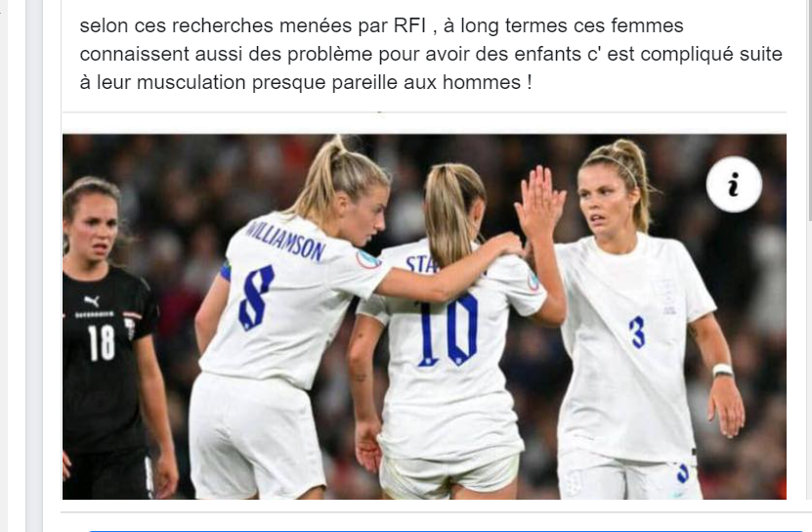Click the WILLIAMSON name on the jersey
This screenshot has height=532, width=812.
tap(285, 240)
